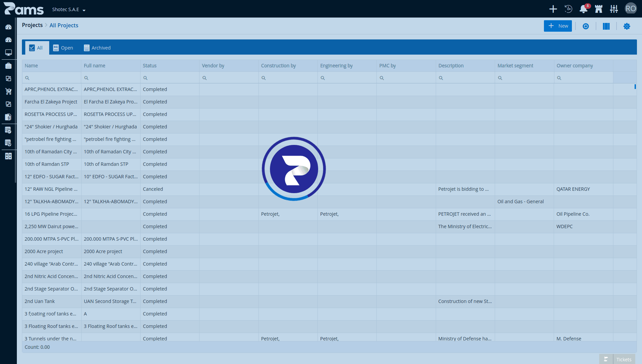The image size is (642, 364).
Task: Sort by the PMC by column header
Action: [406, 66]
